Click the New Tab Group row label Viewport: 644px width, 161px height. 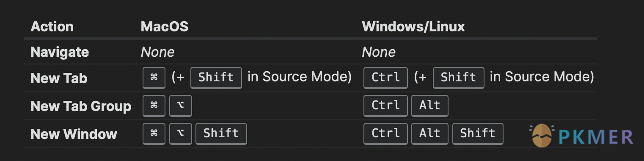[81, 106]
